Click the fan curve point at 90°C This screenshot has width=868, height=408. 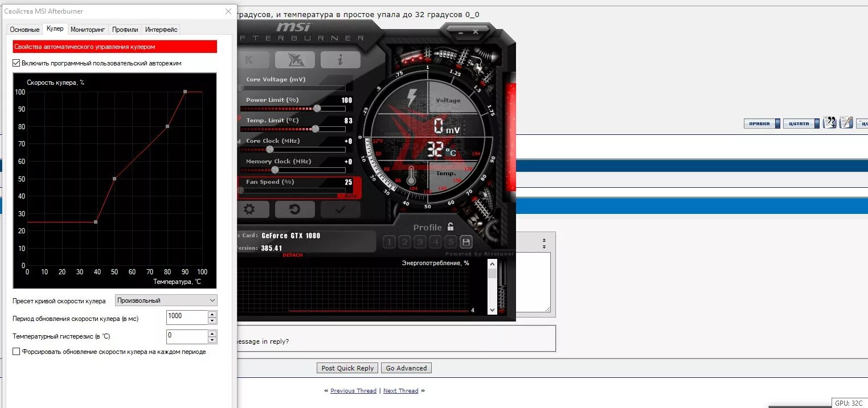pos(185,92)
